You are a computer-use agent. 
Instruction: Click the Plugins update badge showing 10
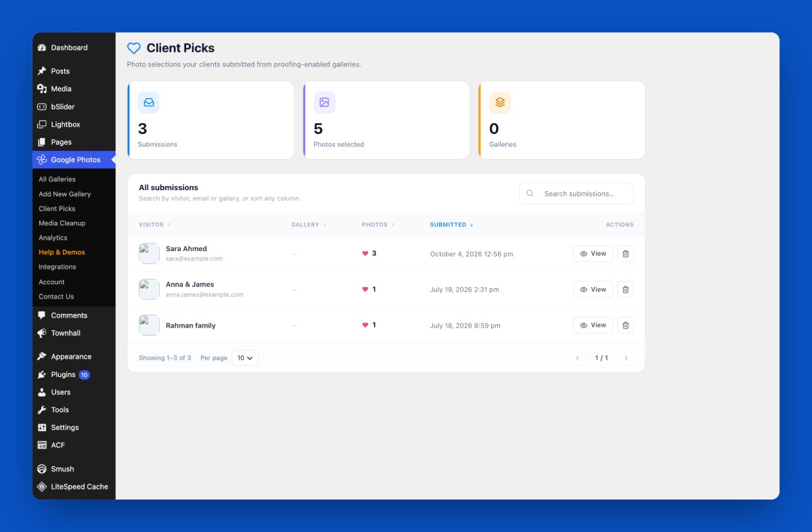pos(84,375)
